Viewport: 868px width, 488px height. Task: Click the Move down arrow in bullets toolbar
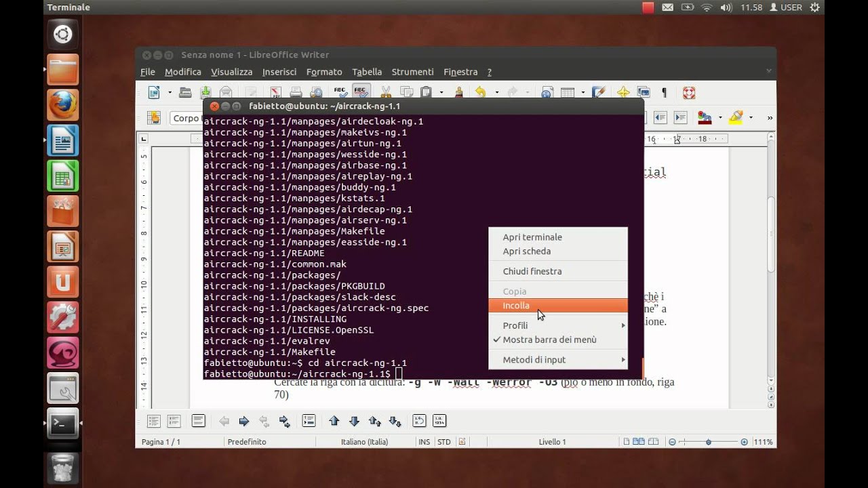(354, 421)
